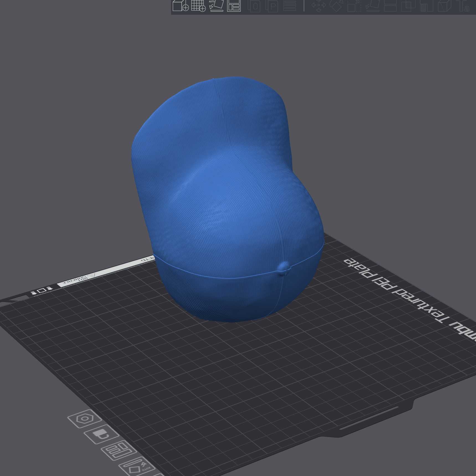Select the Rotate tool icon
Screen dimensions: 476x476
click(x=336, y=6)
